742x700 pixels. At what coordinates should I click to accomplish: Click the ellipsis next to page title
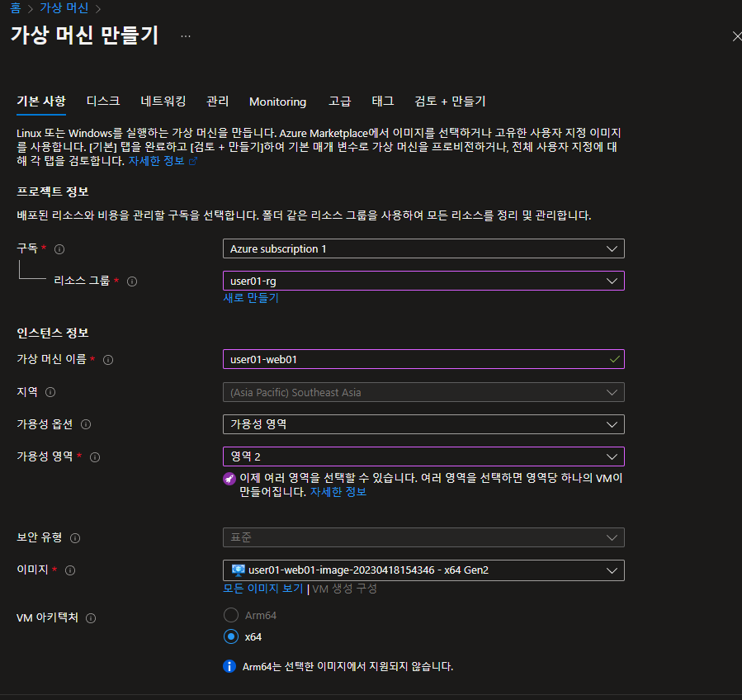[186, 36]
